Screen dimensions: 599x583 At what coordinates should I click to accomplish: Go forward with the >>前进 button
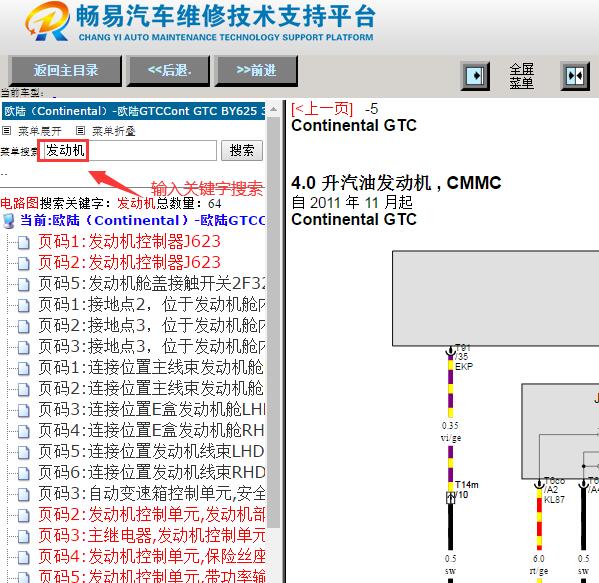256,71
